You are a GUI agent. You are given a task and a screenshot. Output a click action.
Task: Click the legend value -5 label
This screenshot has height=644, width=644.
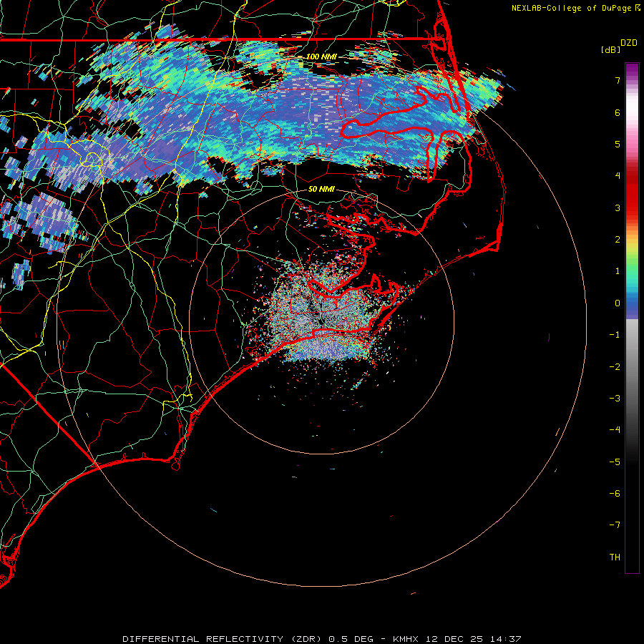(x=615, y=462)
